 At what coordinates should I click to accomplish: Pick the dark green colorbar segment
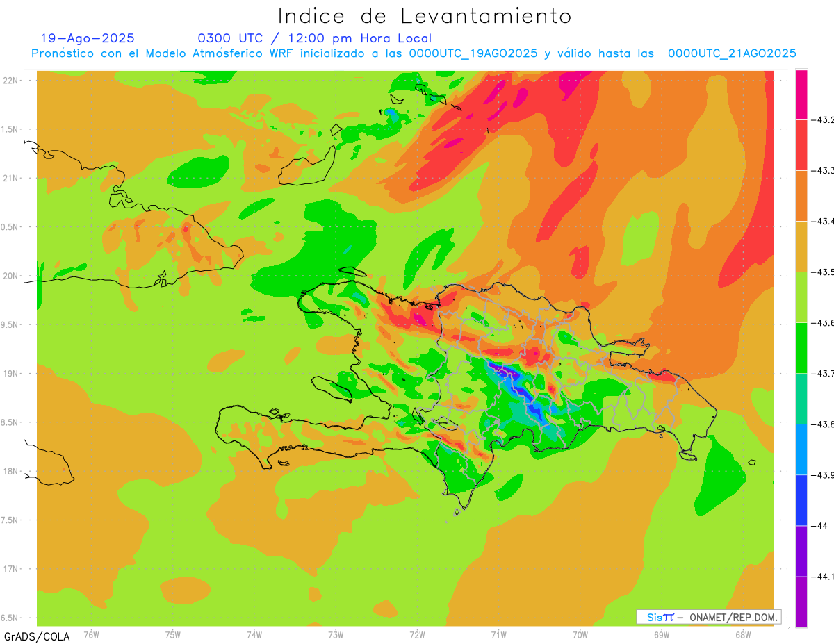(x=801, y=348)
